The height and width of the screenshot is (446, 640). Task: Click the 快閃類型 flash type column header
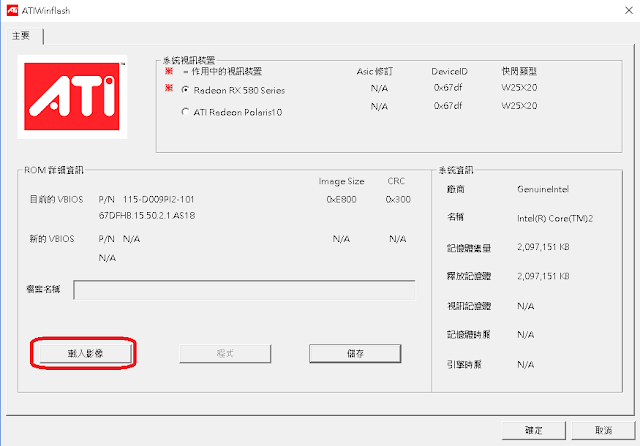tap(519, 71)
